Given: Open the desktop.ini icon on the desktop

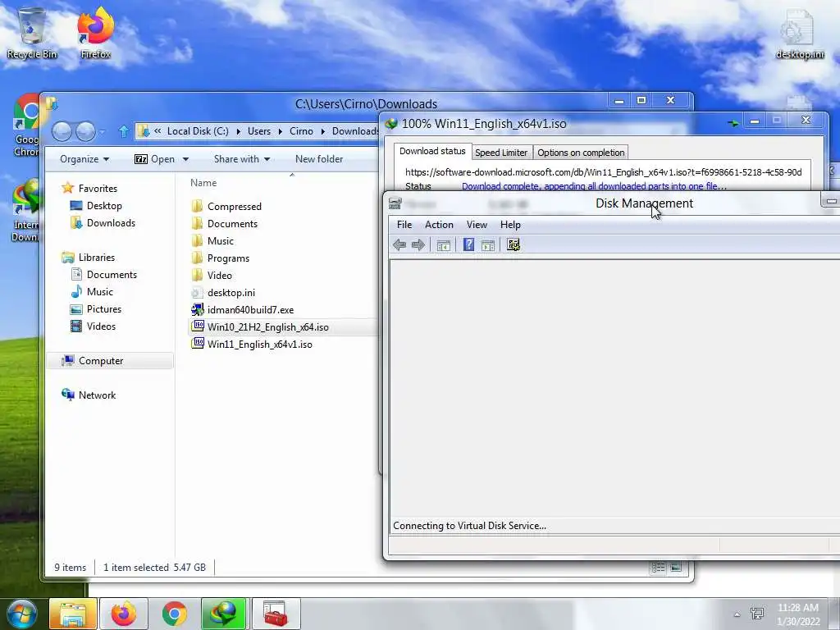Looking at the screenshot, I should click(799, 34).
